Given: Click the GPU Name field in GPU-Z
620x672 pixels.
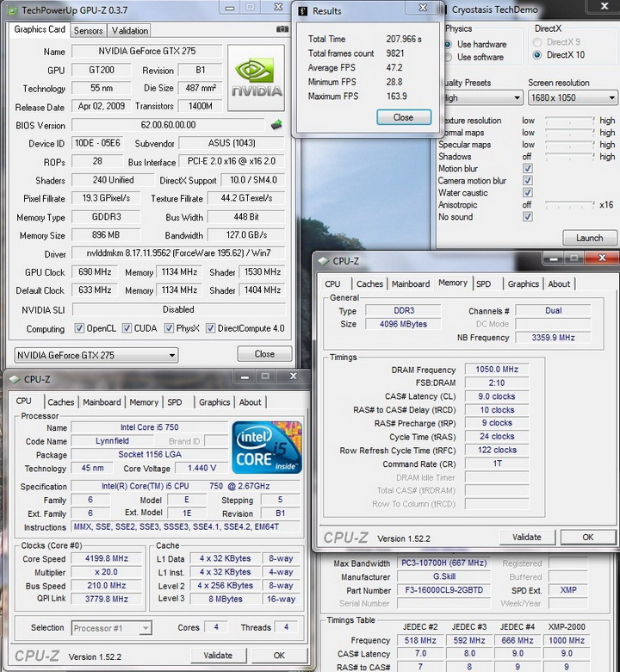Looking at the screenshot, I should (147, 51).
